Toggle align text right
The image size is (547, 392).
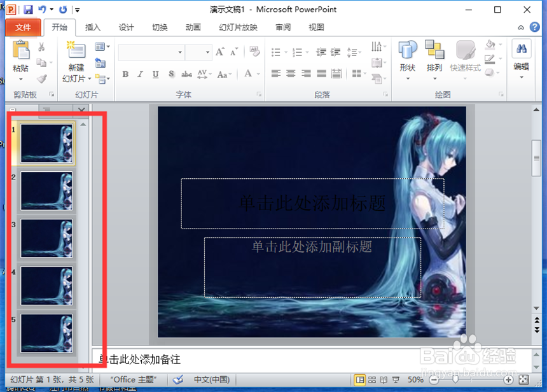coord(306,73)
